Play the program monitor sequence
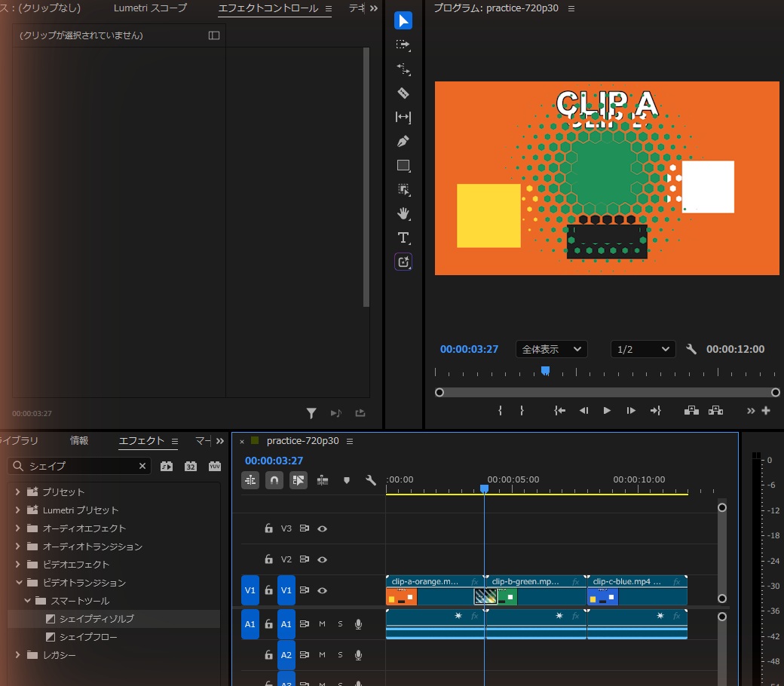The height and width of the screenshot is (686, 784). pyautogui.click(x=607, y=411)
